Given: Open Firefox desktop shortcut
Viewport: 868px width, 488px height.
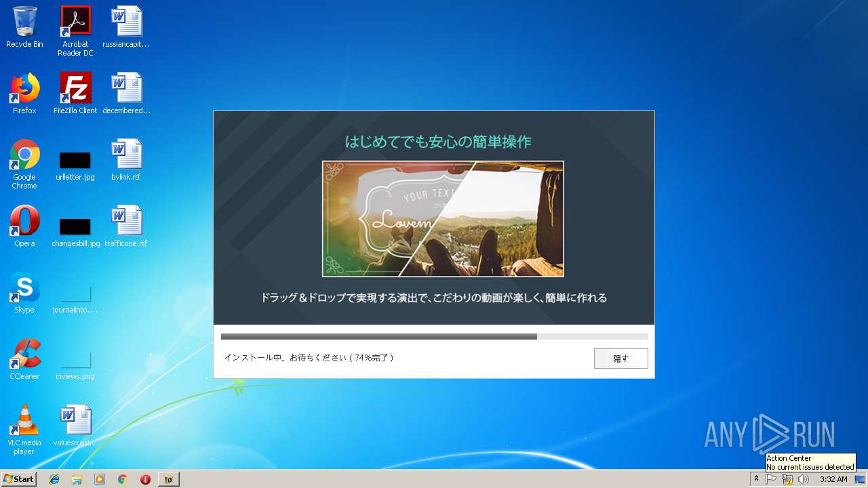Looking at the screenshot, I should (x=24, y=94).
